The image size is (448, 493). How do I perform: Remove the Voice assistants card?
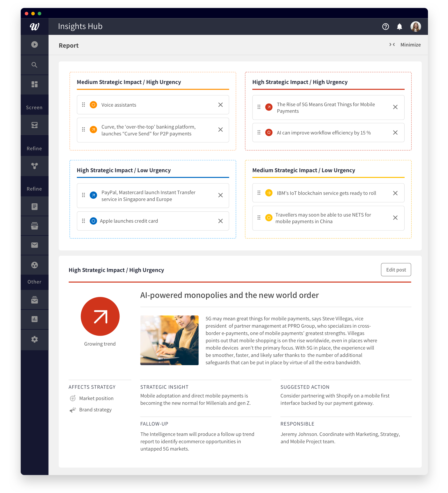220,105
